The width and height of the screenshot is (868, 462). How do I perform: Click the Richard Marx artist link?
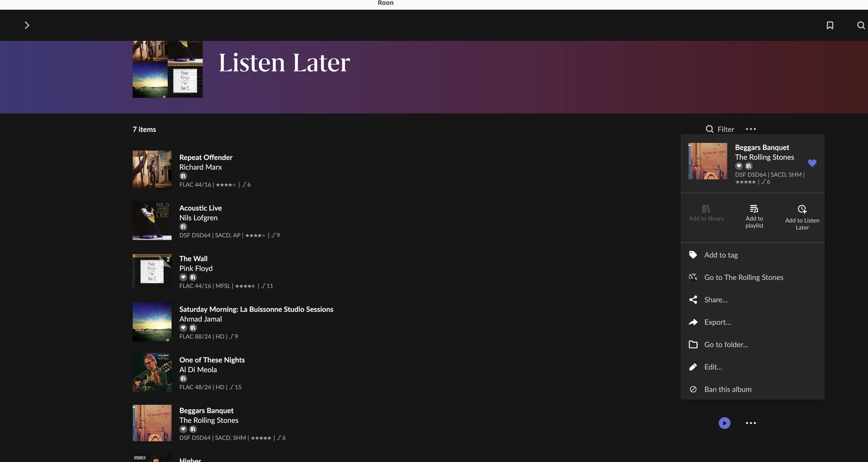tap(200, 167)
